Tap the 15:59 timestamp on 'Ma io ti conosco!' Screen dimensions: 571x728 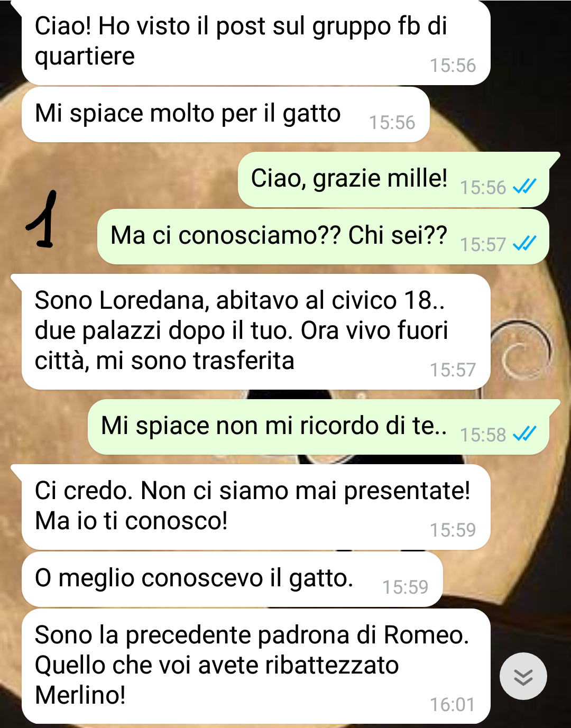pyautogui.click(x=453, y=530)
